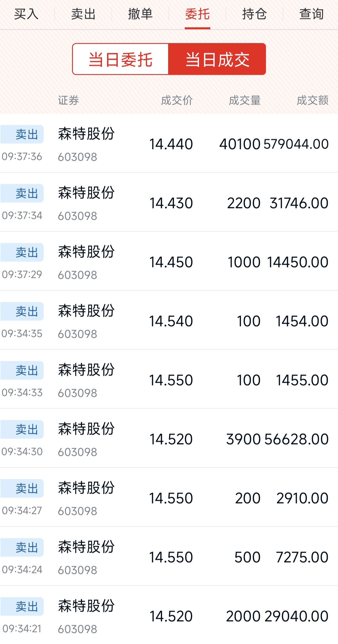Tap the 成交量 column header

coord(245,100)
